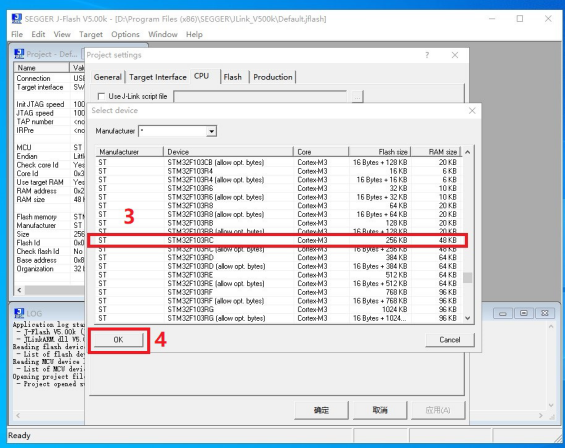Close the LOG window
Image resolution: width=565 pixels, height=448 pixels.
545,314
